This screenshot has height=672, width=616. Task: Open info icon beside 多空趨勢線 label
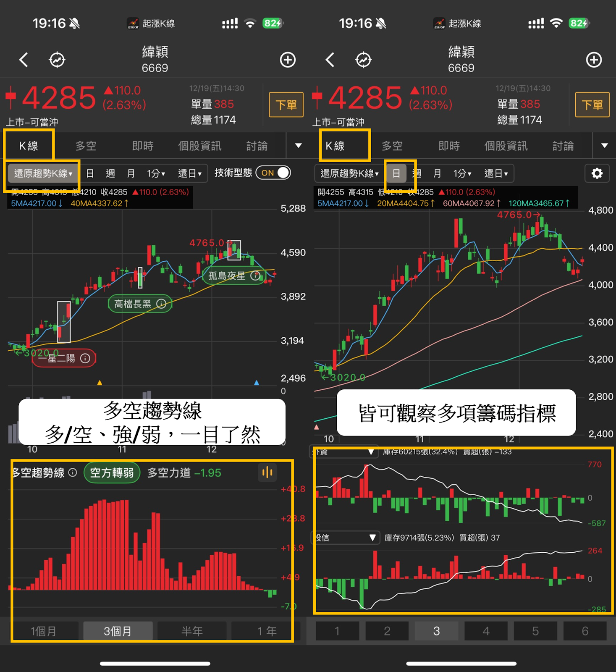click(73, 473)
